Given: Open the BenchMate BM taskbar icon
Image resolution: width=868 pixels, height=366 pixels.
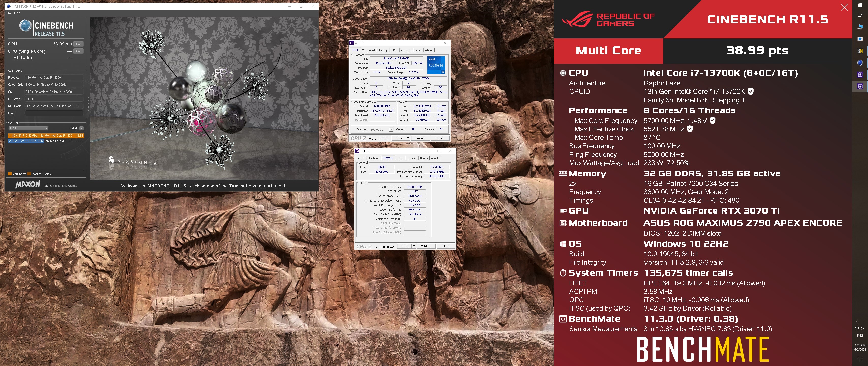Looking at the screenshot, I should 860,51.
